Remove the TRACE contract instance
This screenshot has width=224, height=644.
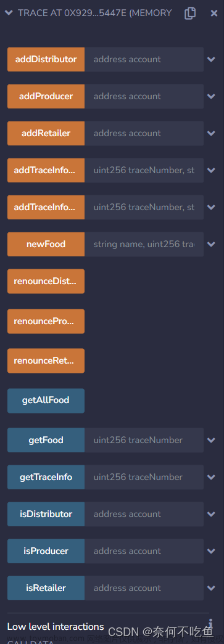214,13
